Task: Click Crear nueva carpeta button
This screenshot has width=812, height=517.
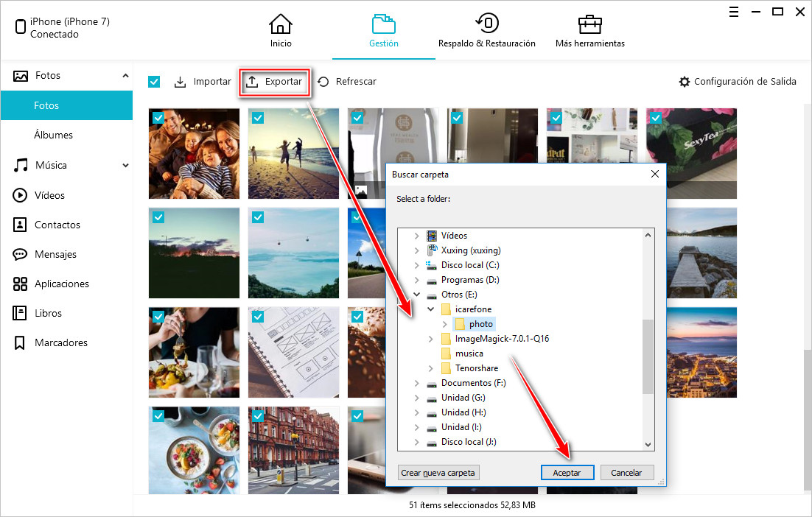Action: [x=438, y=473]
